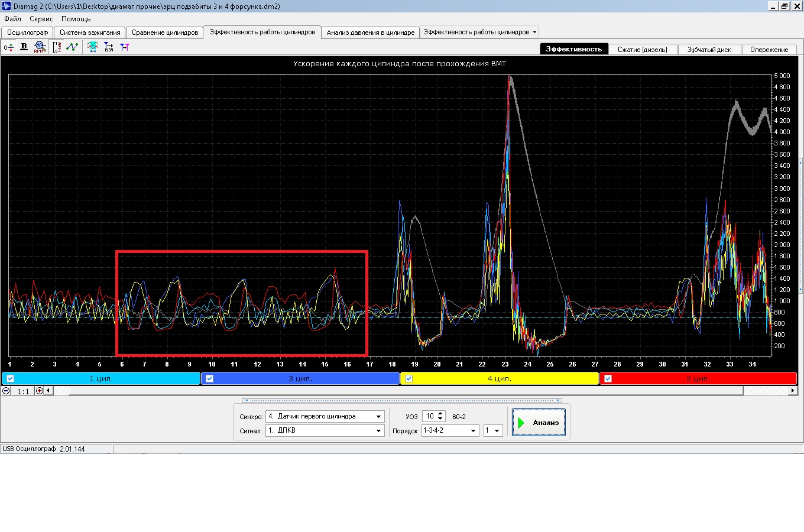This screenshot has width=804, height=532.
Task: Click the vertical scrollbar beside the chart
Action: pyautogui.click(x=800, y=226)
